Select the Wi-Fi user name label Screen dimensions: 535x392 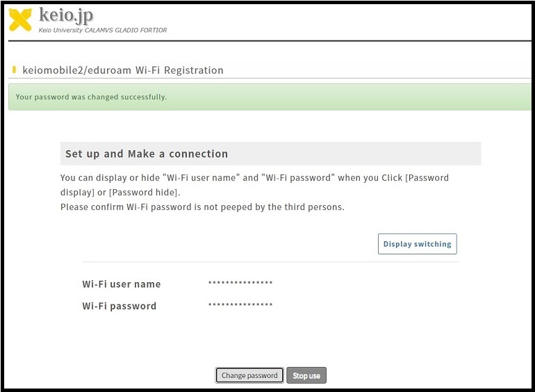(121, 284)
